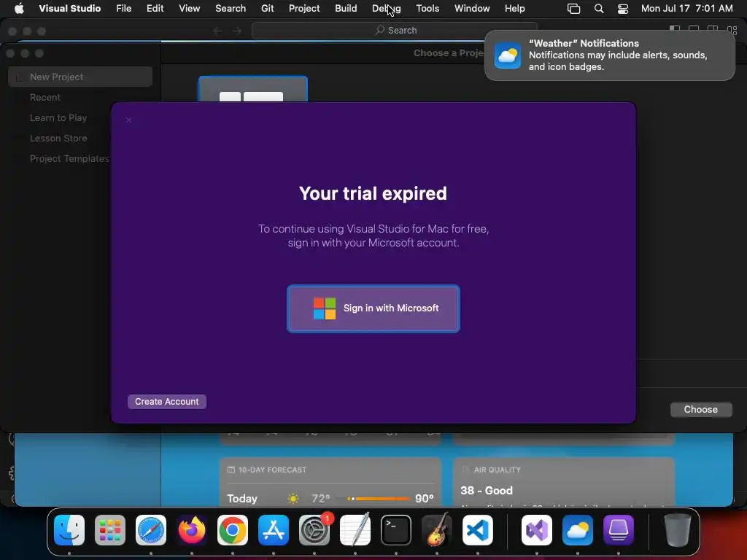Image resolution: width=747 pixels, height=560 pixels.
Task: Close the trial expired dialog
Action: tap(128, 120)
